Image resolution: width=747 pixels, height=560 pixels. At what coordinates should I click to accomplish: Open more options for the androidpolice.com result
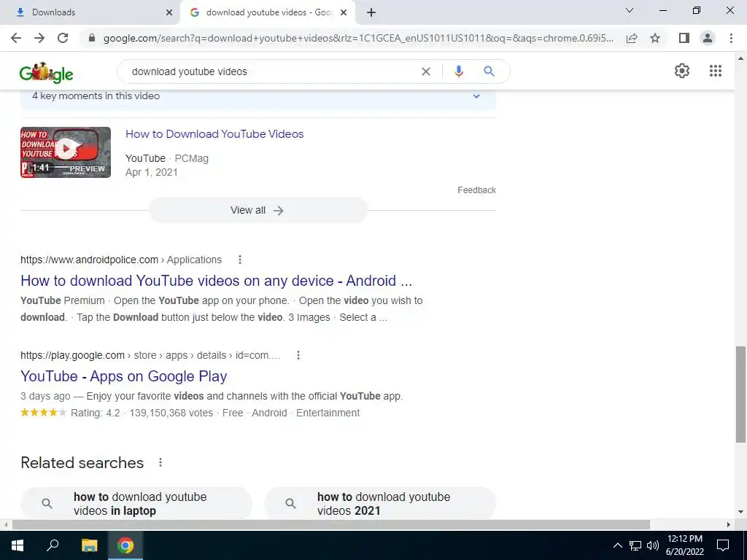[240, 260]
